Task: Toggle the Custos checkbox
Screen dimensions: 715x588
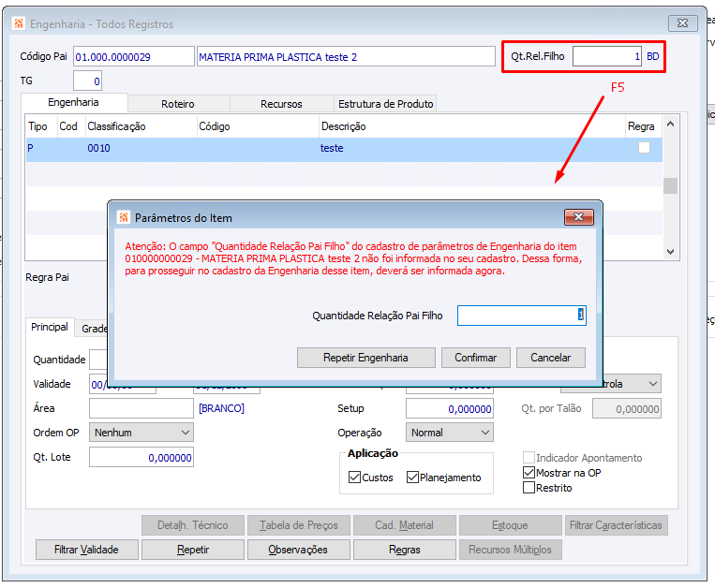Action: point(354,477)
